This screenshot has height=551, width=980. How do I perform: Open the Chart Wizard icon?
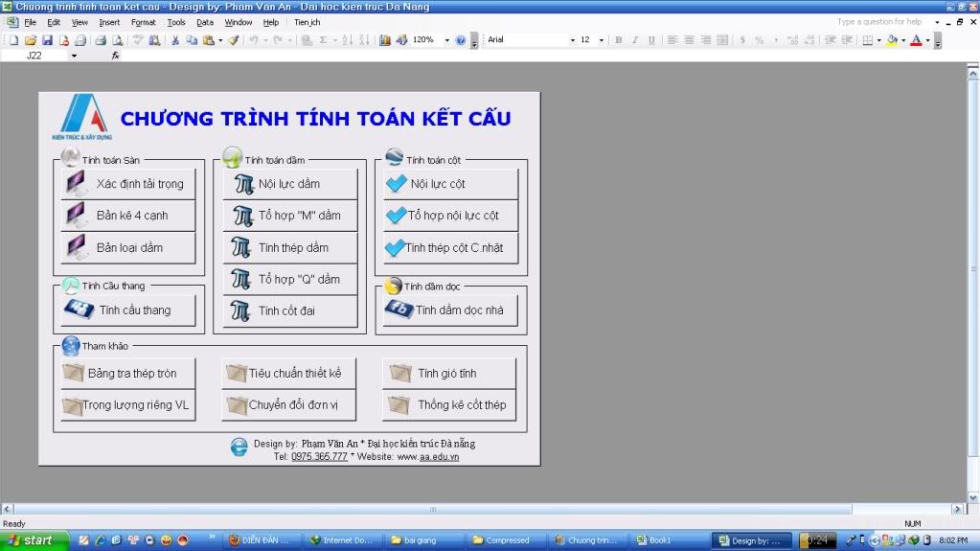[x=385, y=40]
